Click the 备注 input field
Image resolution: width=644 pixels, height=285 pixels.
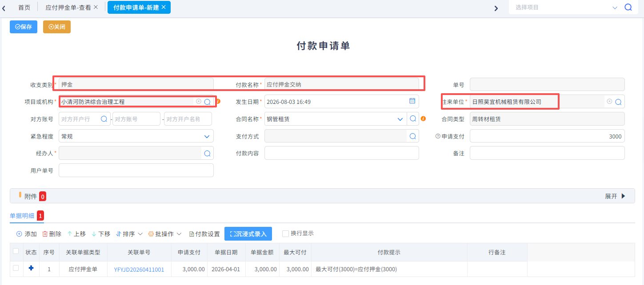tap(547, 153)
